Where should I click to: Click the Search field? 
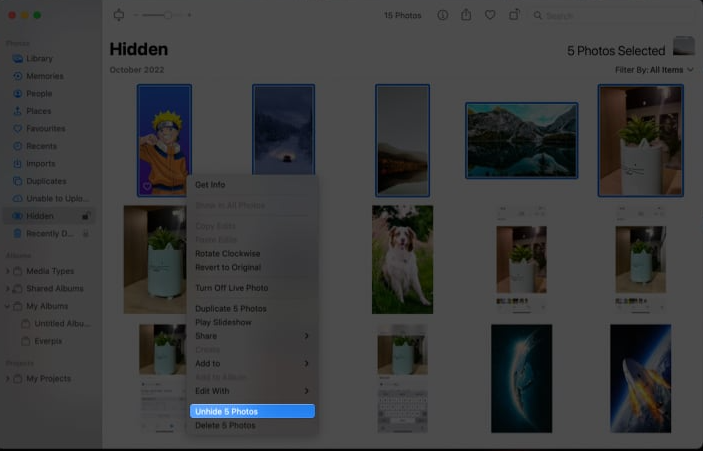(x=612, y=16)
